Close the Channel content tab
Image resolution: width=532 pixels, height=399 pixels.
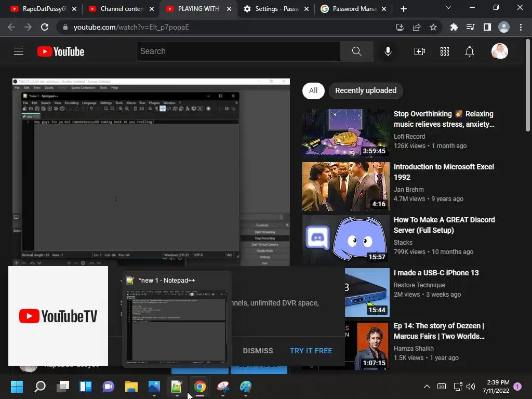pos(152,9)
